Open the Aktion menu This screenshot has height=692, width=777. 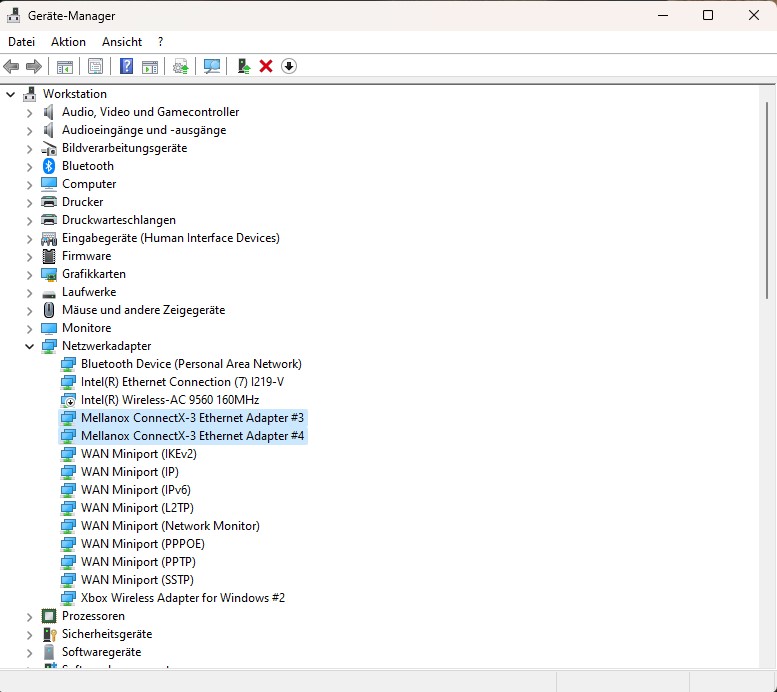[68, 42]
